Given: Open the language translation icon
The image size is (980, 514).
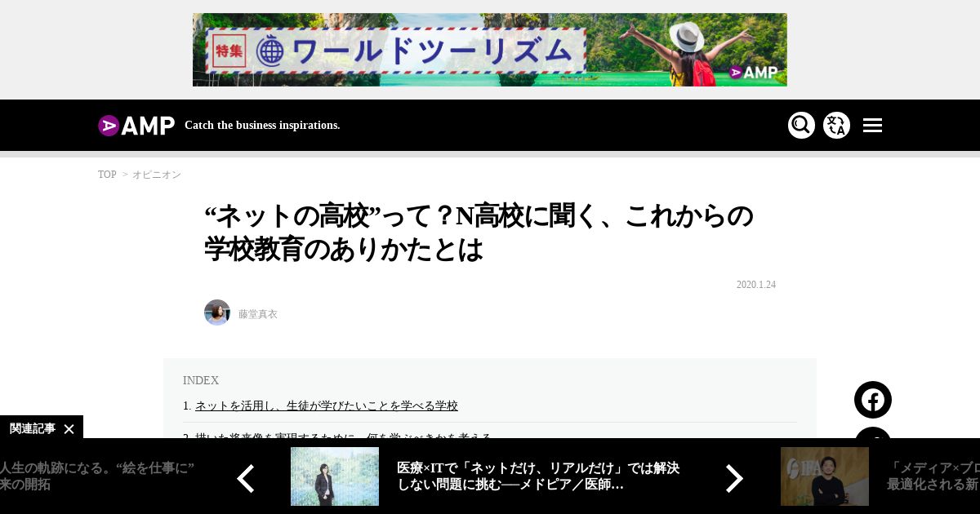Looking at the screenshot, I should [x=836, y=125].
